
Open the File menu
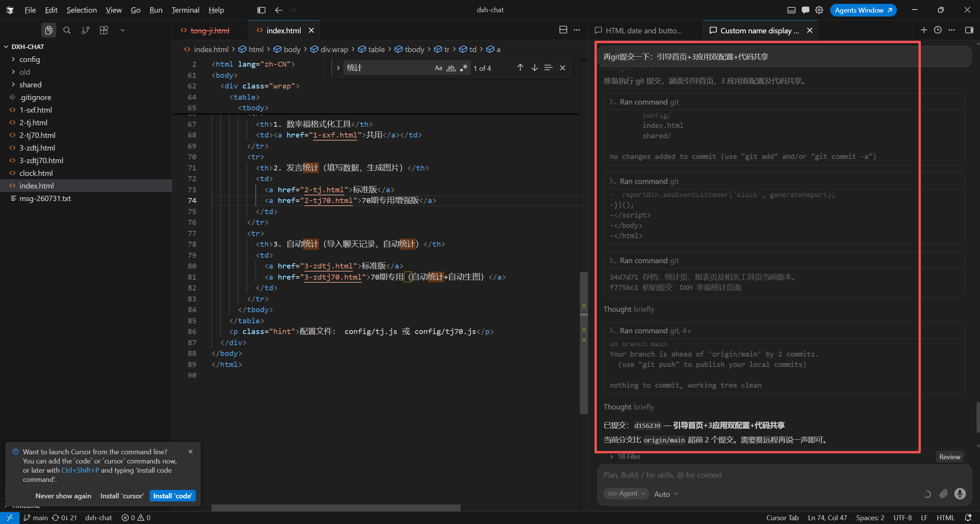[30, 10]
